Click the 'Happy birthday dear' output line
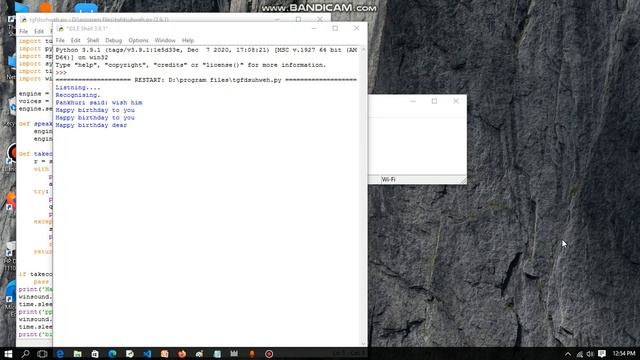Image resolution: width=640 pixels, height=360 pixels. click(91, 125)
